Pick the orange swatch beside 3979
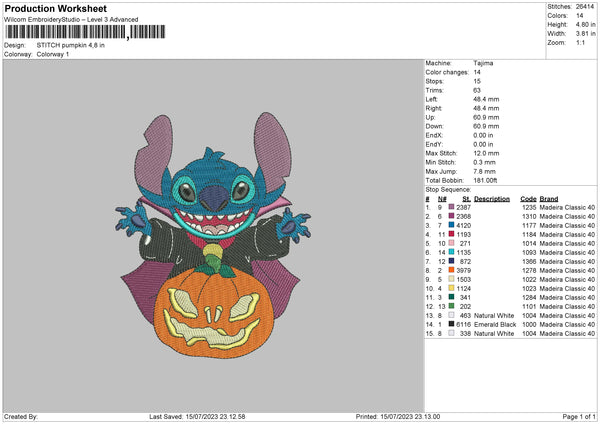The height and width of the screenshot is (424, 600). [x=451, y=270]
